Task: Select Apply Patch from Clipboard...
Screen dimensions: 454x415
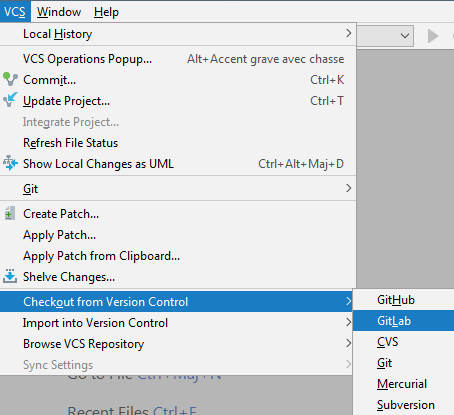Action: click(x=178, y=256)
